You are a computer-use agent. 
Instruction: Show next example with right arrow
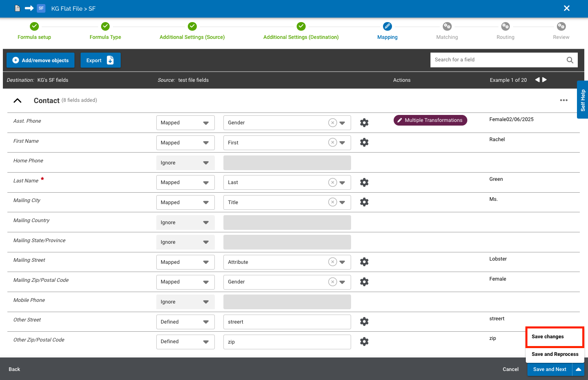(x=545, y=80)
